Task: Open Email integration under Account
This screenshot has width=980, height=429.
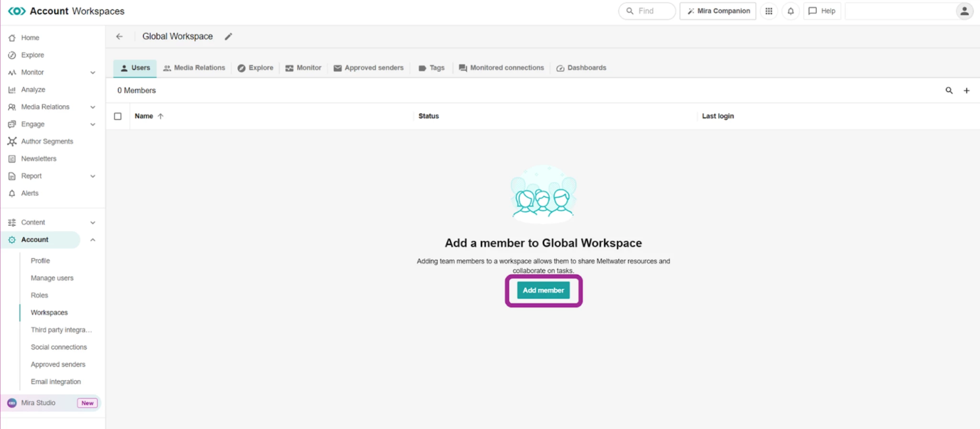Action: (56, 382)
